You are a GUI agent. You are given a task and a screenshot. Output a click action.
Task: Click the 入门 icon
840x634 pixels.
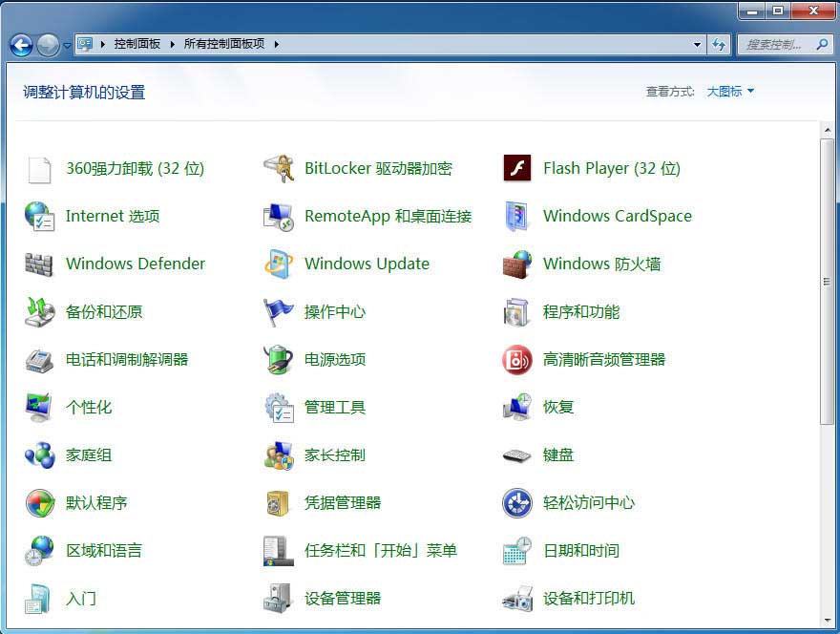pyautogui.click(x=38, y=599)
